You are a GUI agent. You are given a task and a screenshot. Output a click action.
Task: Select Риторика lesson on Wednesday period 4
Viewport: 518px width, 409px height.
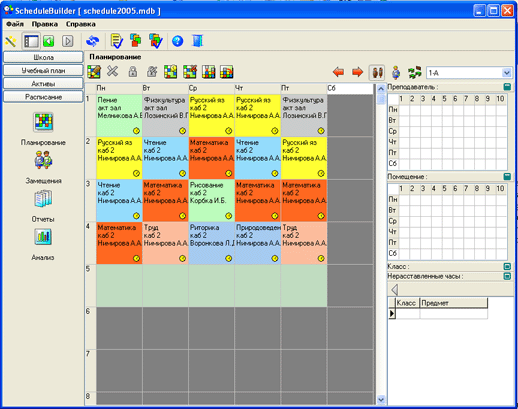[x=212, y=243]
